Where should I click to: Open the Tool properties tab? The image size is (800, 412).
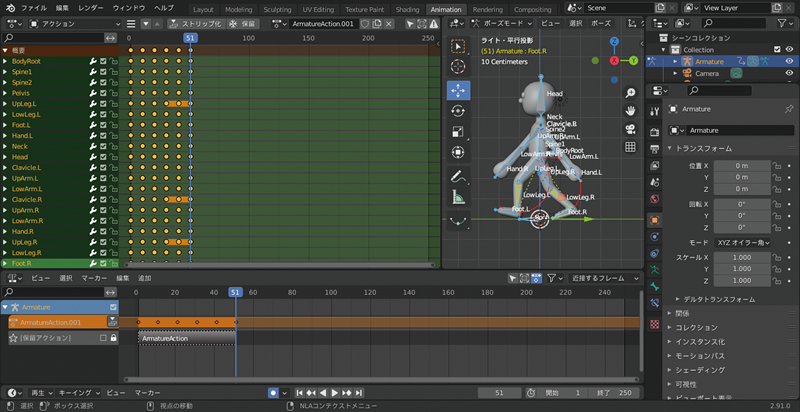point(655,112)
